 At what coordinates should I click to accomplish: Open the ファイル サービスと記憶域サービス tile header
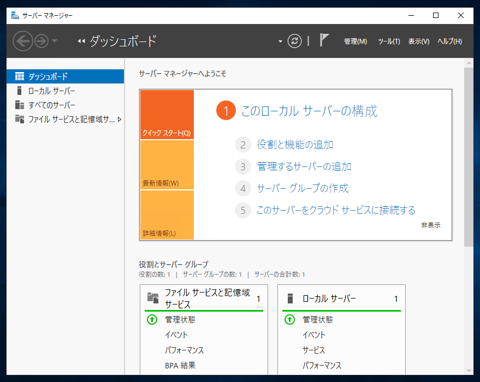click(x=204, y=298)
